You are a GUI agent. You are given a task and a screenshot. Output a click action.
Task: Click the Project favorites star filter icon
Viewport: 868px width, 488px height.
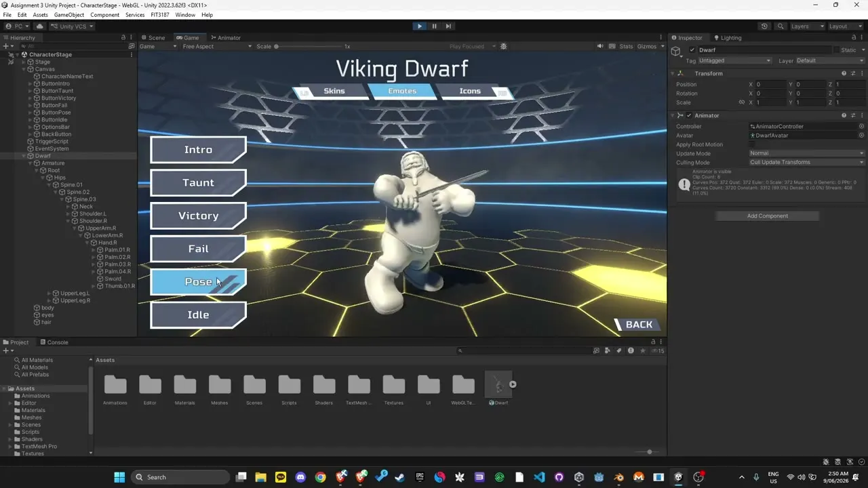pyautogui.click(x=642, y=351)
